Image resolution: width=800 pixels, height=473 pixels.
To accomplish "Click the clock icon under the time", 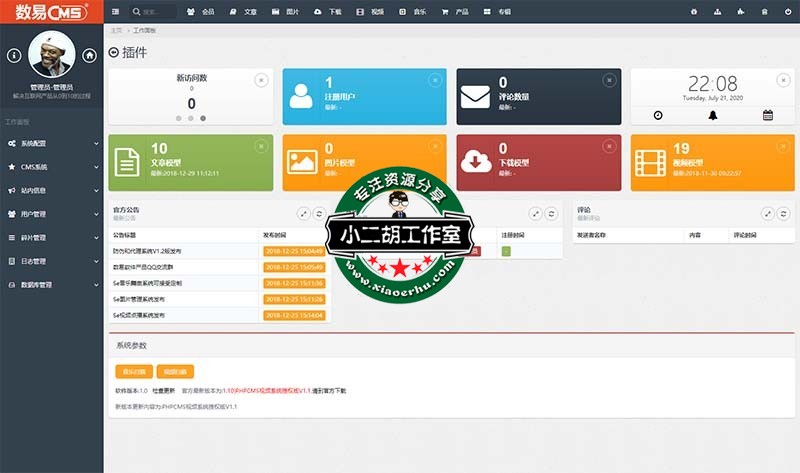I will tap(658, 115).
